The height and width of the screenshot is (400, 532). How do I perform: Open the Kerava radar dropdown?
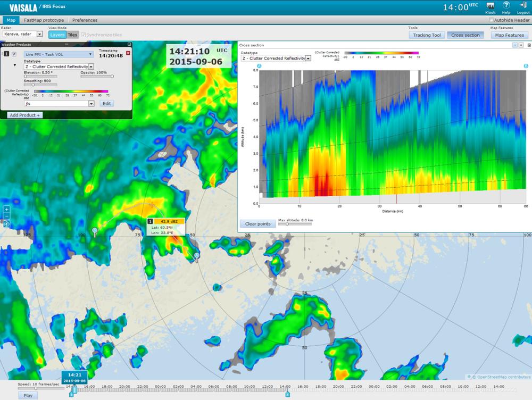(x=40, y=34)
